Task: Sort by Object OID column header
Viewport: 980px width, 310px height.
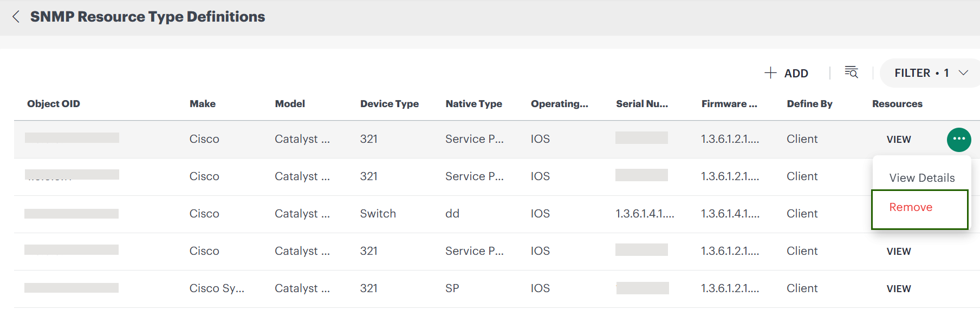Action: pyautogui.click(x=54, y=104)
